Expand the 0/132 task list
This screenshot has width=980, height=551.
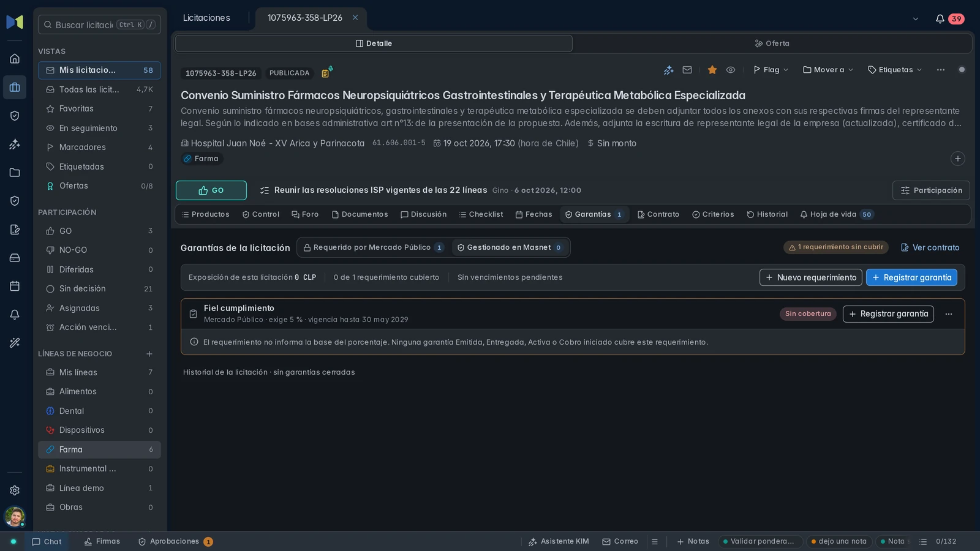click(x=938, y=542)
